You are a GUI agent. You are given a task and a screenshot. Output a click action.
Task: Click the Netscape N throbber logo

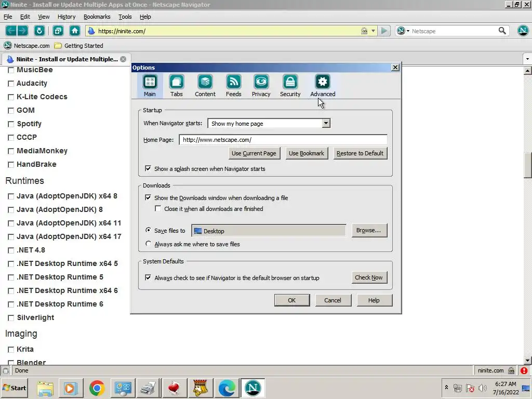523,31
